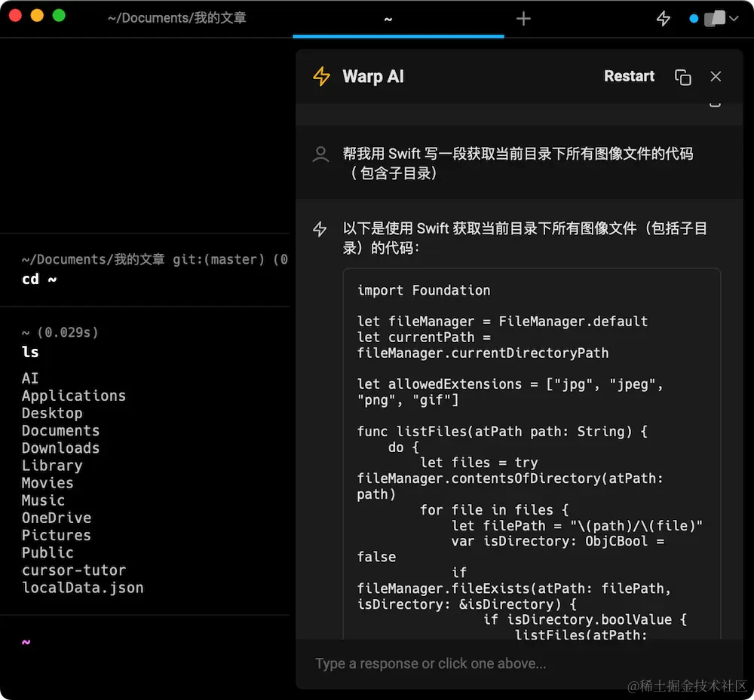754x700 pixels.
Task: Click the yellow Warp AI bolt logo
Action: 321,76
